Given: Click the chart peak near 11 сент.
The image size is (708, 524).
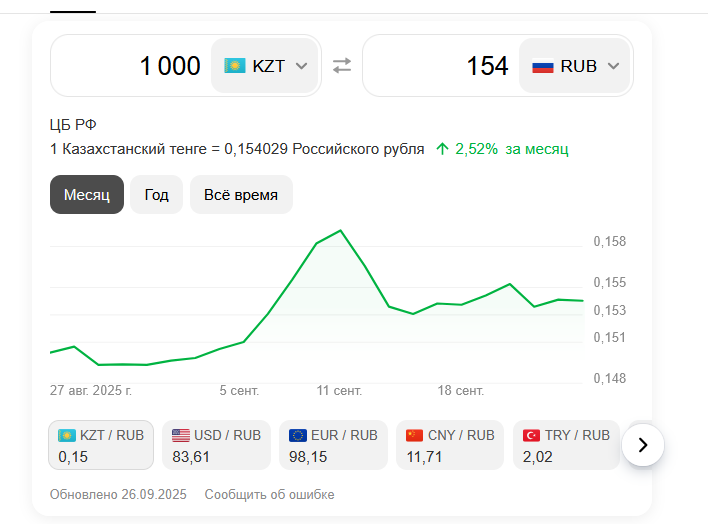Looking at the screenshot, I should click(x=341, y=231).
